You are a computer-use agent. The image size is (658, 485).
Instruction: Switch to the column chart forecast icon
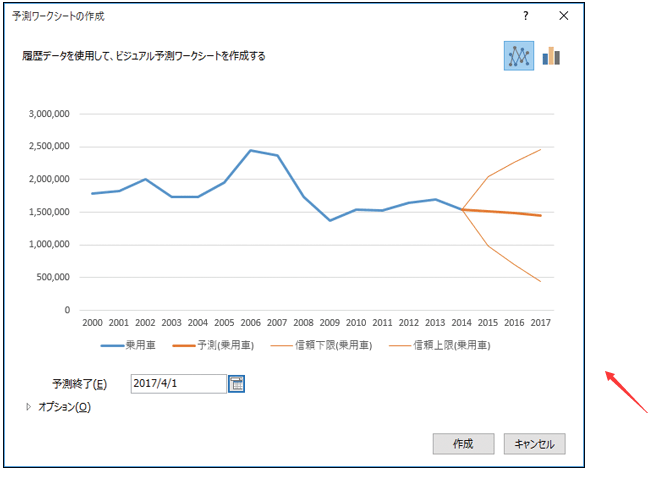pyautogui.click(x=551, y=56)
